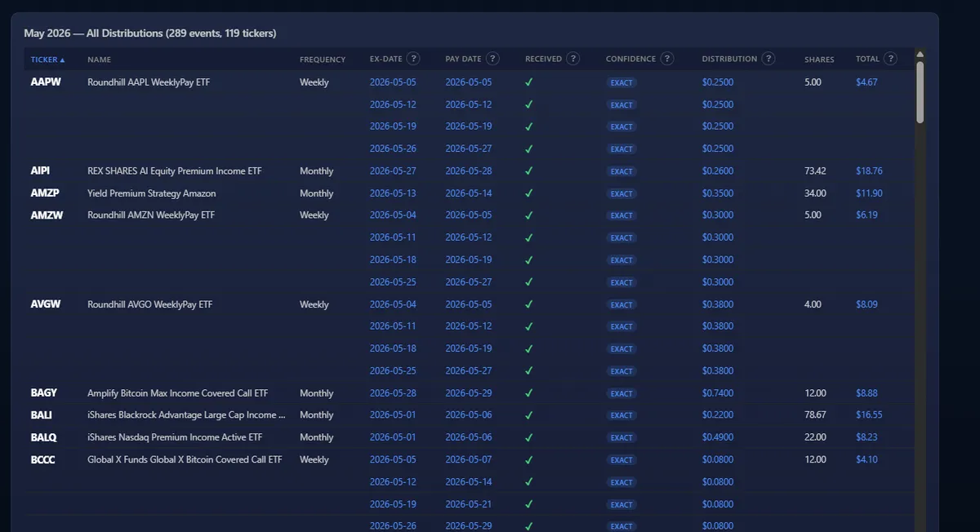980x532 pixels.
Task: Select the AVGW ticker
Action: [x=46, y=304]
